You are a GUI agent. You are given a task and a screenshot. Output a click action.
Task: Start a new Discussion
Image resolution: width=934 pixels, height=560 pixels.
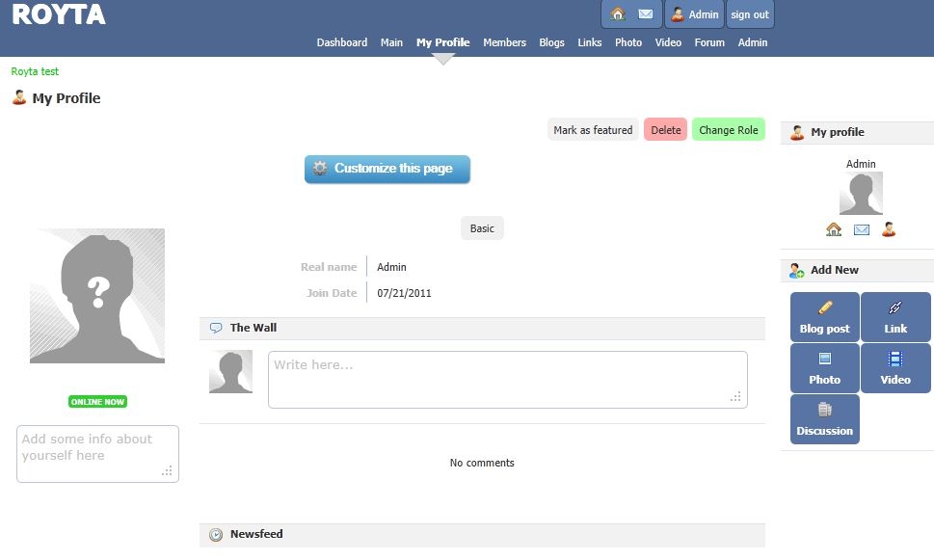(x=824, y=419)
